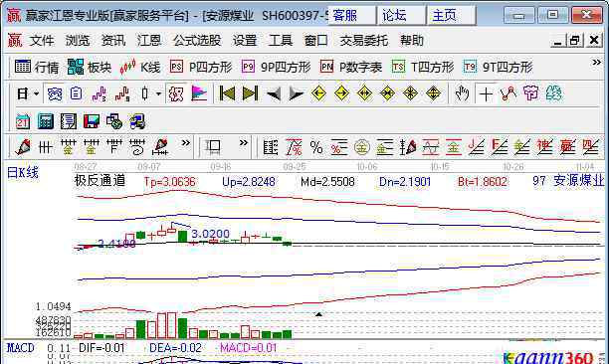
Task: Open the P数字表 tool
Action: [x=351, y=68]
